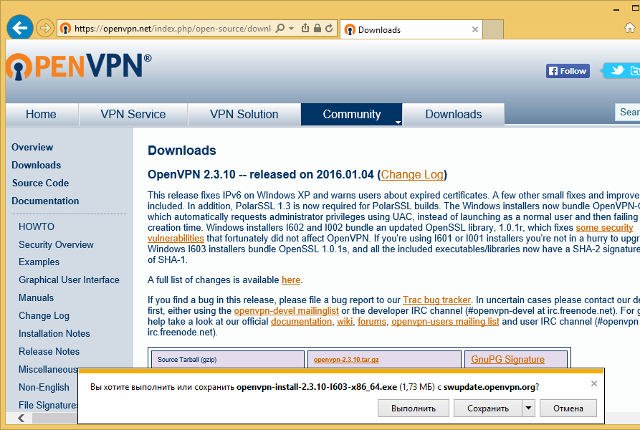
Task: Close the download notification bar
Action: click(x=594, y=383)
